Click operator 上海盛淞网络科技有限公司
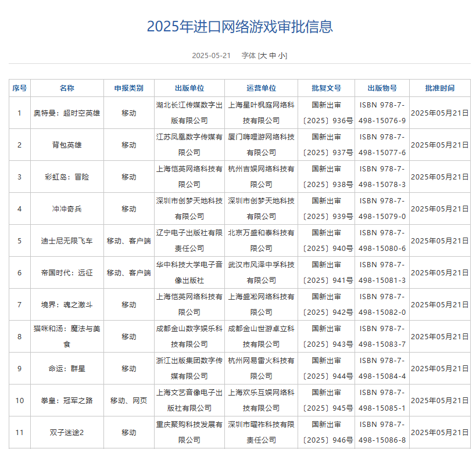Viewport: 476px width, 449px height. pyautogui.click(x=261, y=304)
